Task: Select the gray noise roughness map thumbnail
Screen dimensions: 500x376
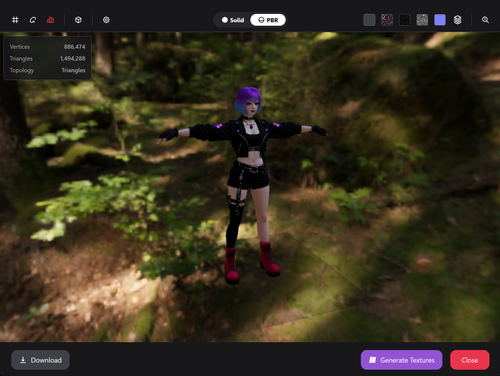Action: [422, 20]
